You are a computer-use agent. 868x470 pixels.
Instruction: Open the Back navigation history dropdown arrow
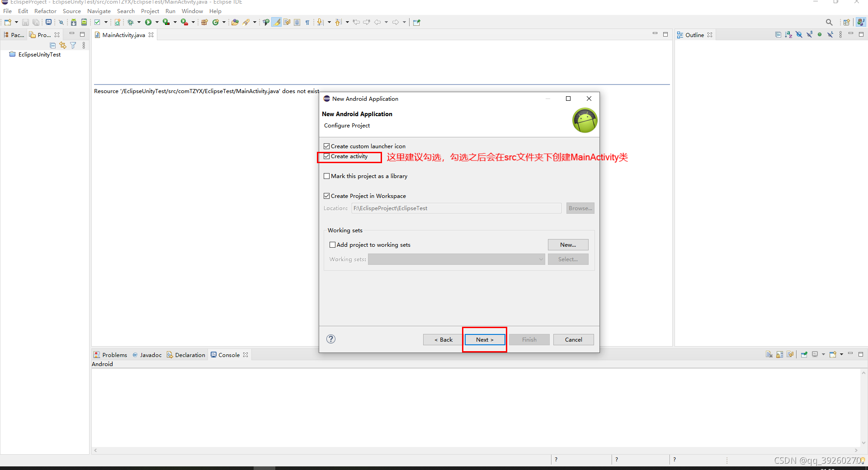click(x=386, y=22)
